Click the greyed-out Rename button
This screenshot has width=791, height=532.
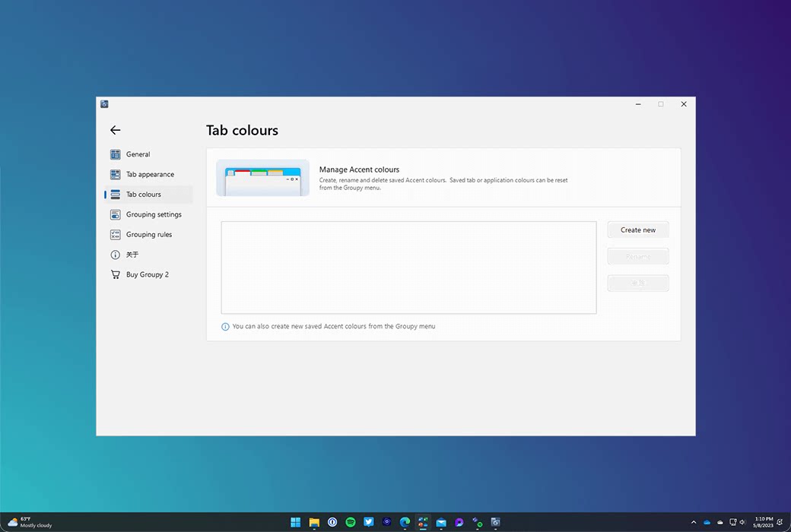pyautogui.click(x=637, y=257)
